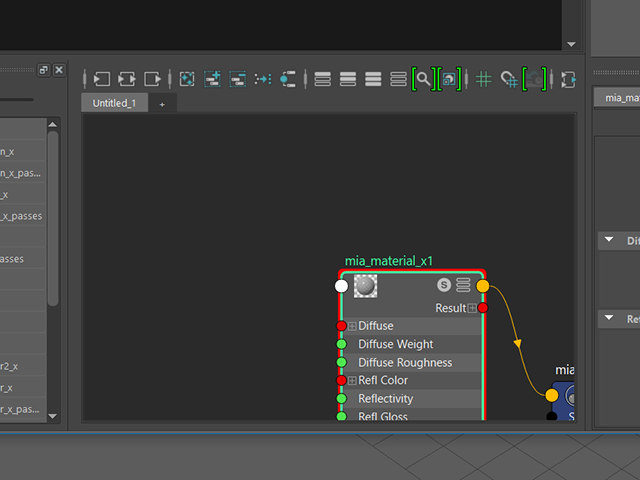Show input connections of selected node
Screen dimensions: 640x480
click(102, 79)
